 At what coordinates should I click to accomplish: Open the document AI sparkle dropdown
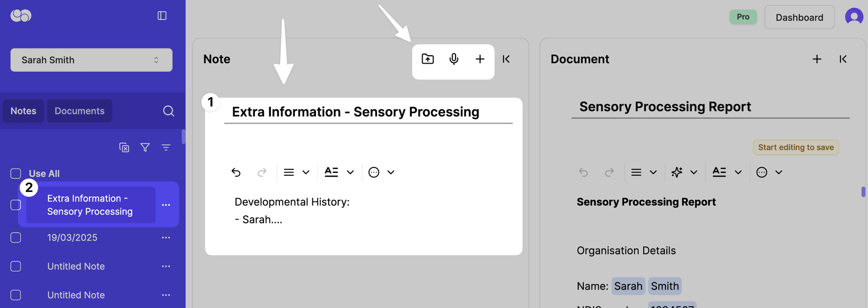(684, 173)
